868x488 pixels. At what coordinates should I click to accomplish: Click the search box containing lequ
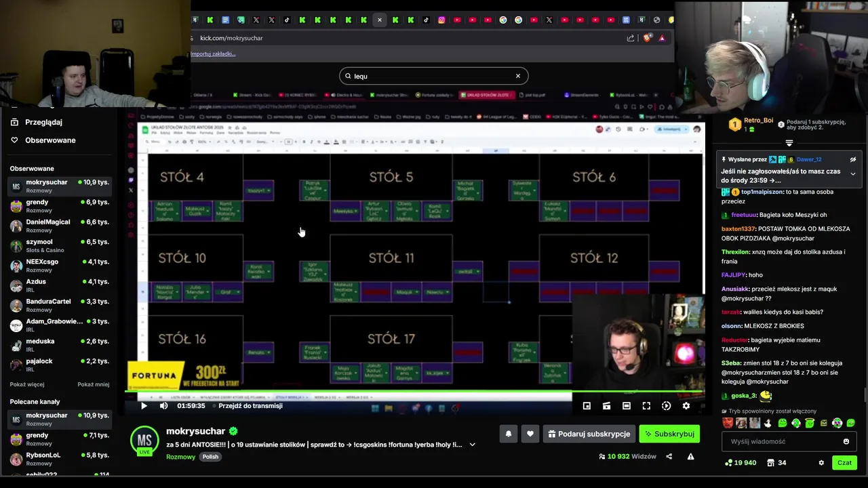coord(433,76)
